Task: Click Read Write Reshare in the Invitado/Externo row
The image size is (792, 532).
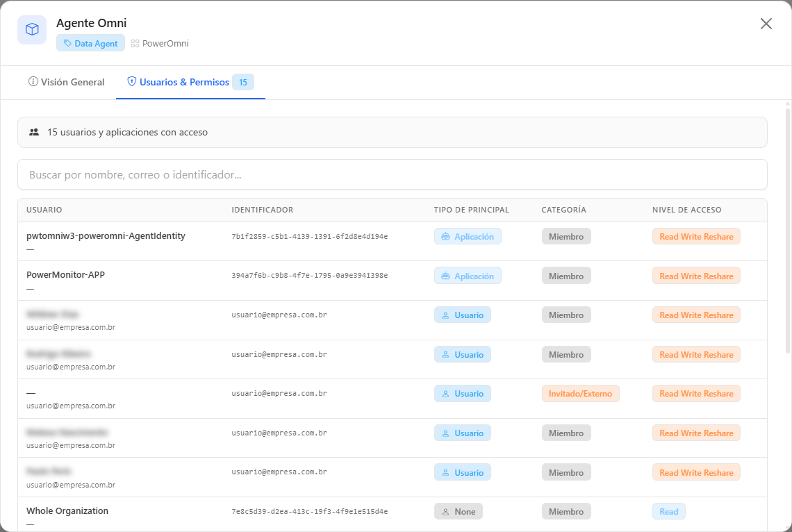Action: (696, 394)
